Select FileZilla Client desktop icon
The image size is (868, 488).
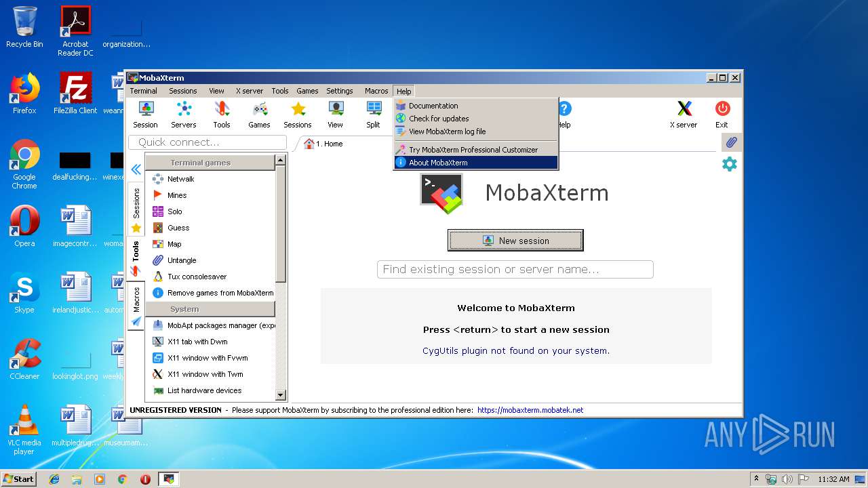pos(75,94)
